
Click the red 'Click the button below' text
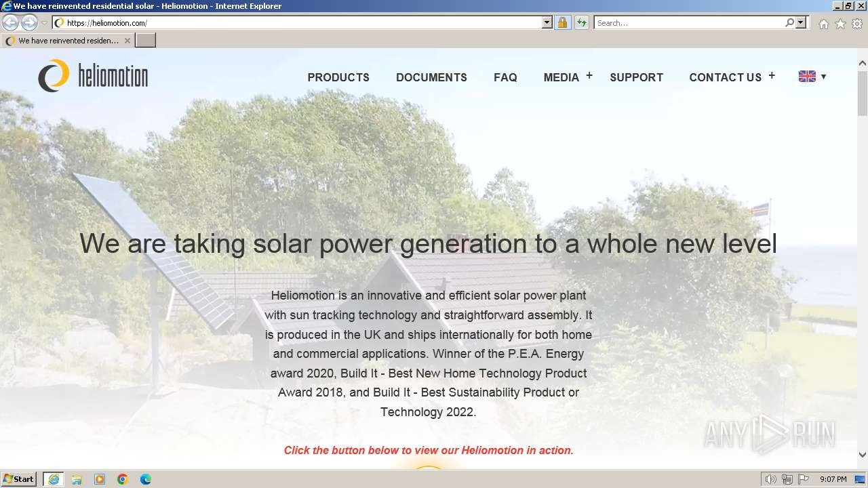point(429,450)
